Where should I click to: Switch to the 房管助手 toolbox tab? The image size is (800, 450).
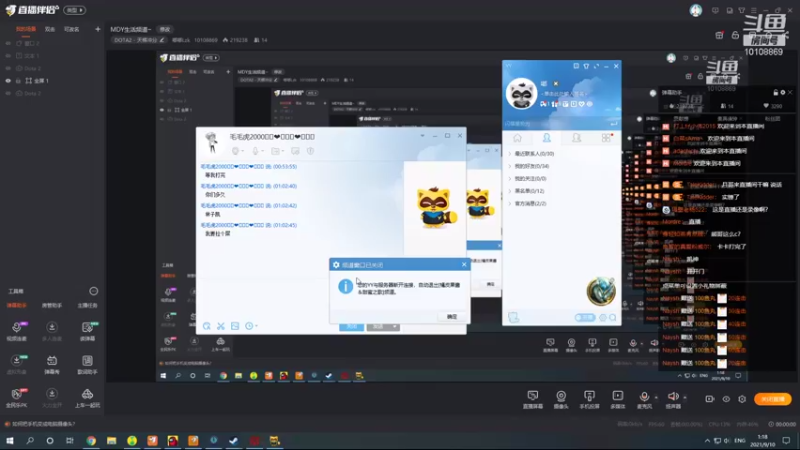[x=52, y=306]
